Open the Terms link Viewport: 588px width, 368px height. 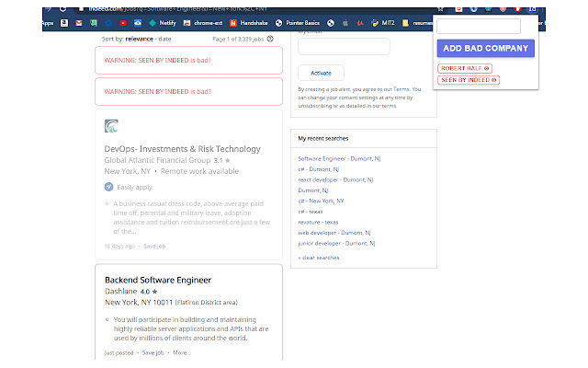tap(401, 89)
